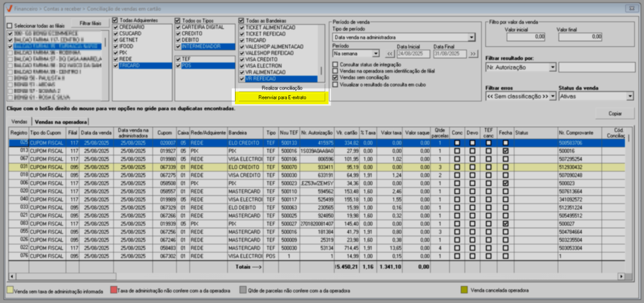
Task: Switch to the Vendas tab
Action: (x=19, y=122)
